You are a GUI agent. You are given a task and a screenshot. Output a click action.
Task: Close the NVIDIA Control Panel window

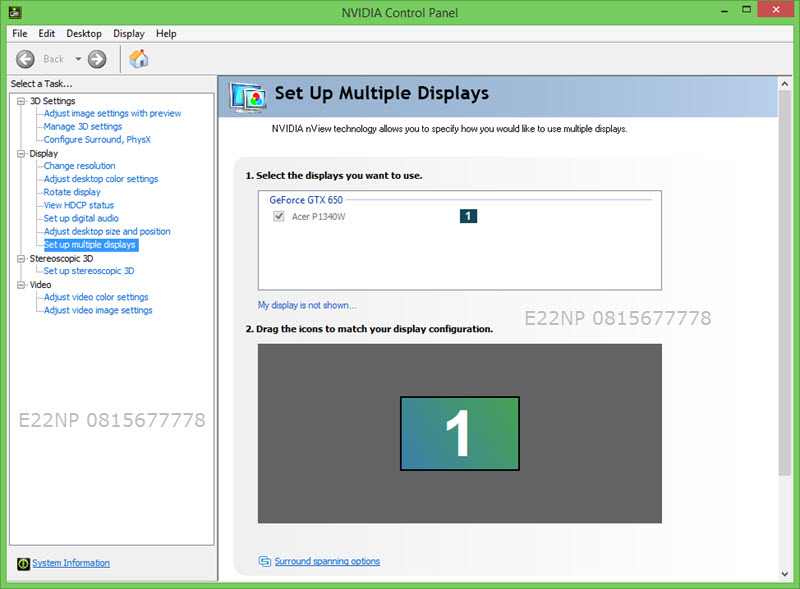[776, 10]
